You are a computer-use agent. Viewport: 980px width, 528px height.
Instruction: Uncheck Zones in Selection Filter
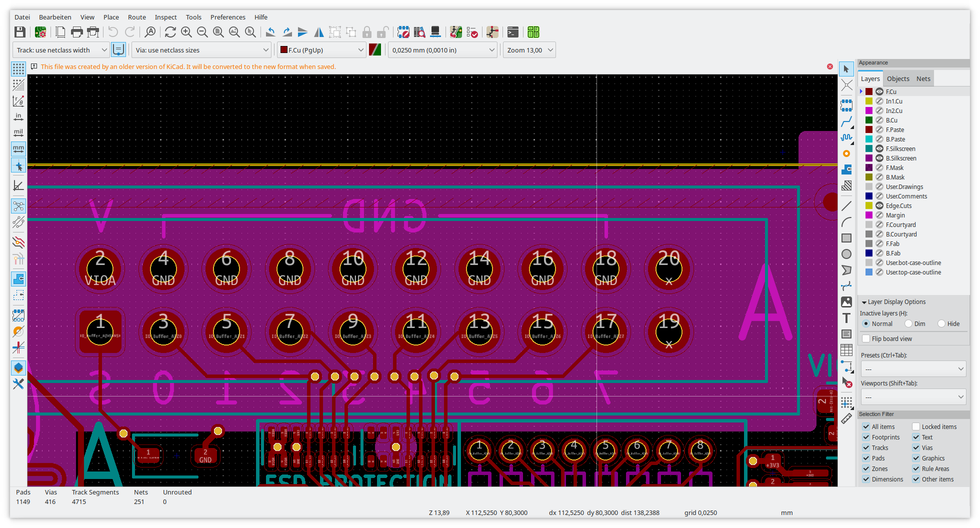pos(866,469)
